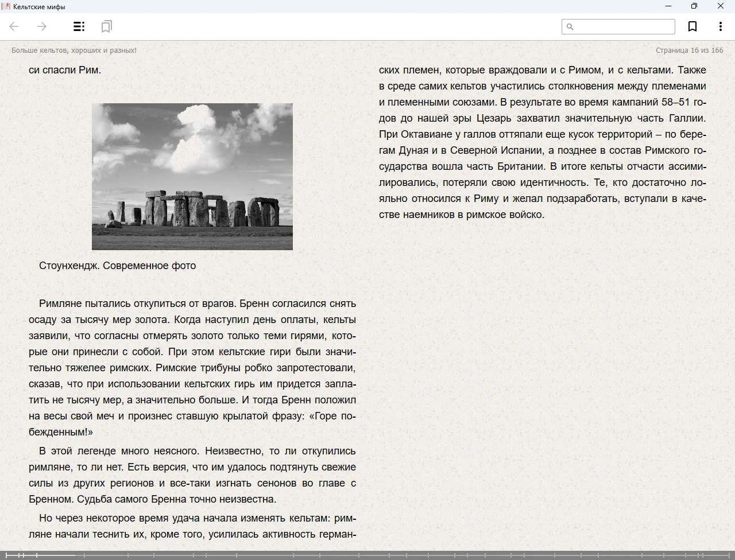735x560 pixels.
Task: Bookmark the current page
Action: (x=693, y=26)
